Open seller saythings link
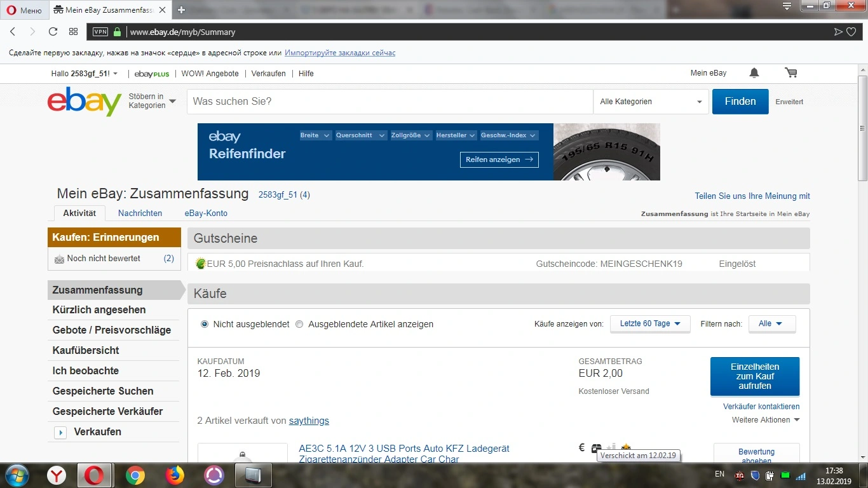The width and height of the screenshot is (868, 488). point(309,421)
